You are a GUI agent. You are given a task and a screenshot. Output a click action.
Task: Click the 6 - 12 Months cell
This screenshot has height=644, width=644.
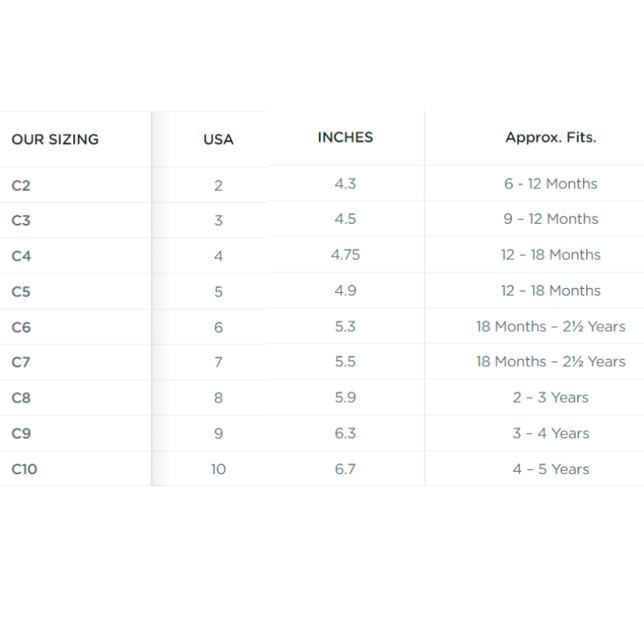tap(551, 184)
